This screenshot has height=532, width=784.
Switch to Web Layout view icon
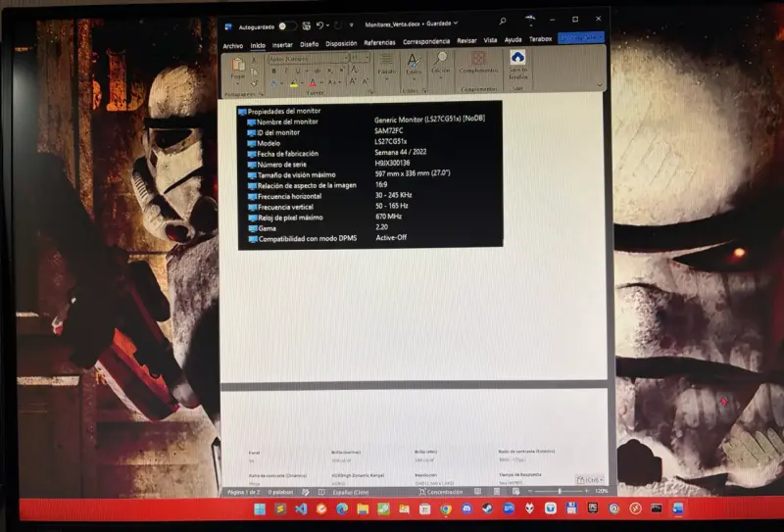[x=515, y=492]
